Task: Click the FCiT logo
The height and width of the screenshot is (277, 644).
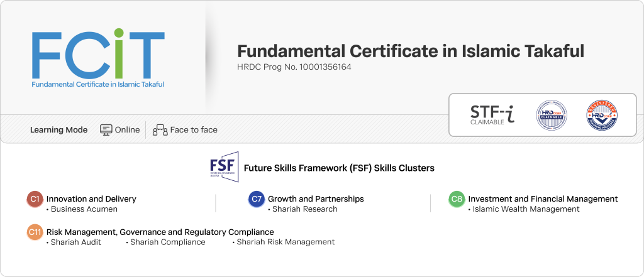Action: 97,57
